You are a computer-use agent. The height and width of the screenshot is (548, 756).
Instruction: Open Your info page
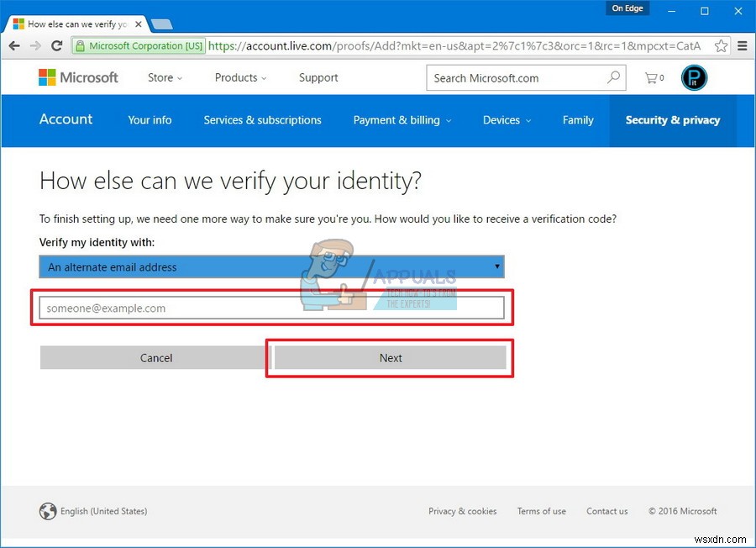tap(150, 120)
